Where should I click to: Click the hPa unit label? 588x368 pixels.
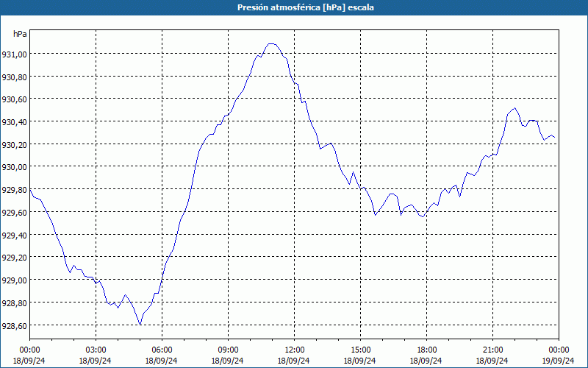pos(20,34)
